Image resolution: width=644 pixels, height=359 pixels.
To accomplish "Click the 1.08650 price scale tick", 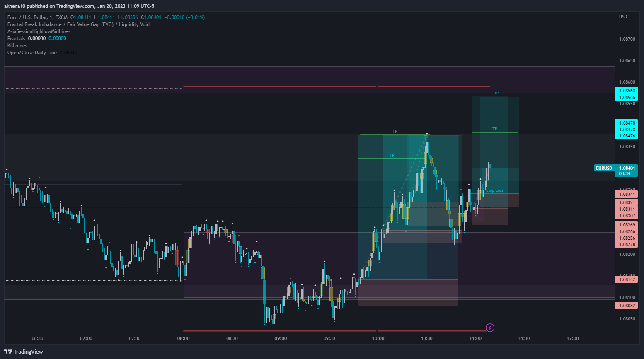I will (x=627, y=60).
